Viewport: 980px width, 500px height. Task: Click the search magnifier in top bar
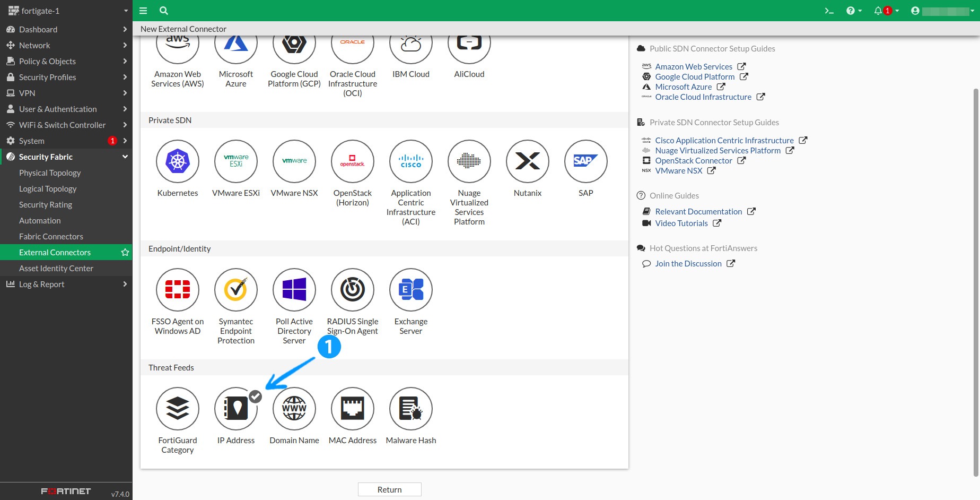(164, 11)
